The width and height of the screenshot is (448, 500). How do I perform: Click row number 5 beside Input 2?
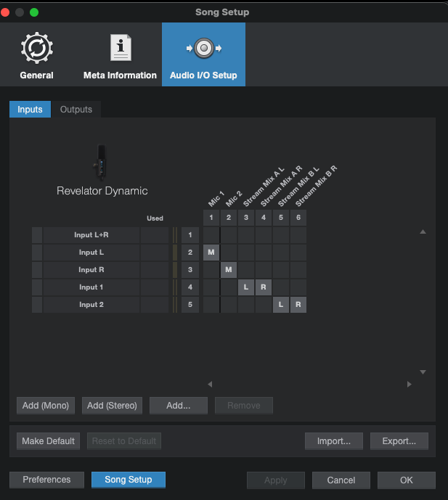point(190,305)
